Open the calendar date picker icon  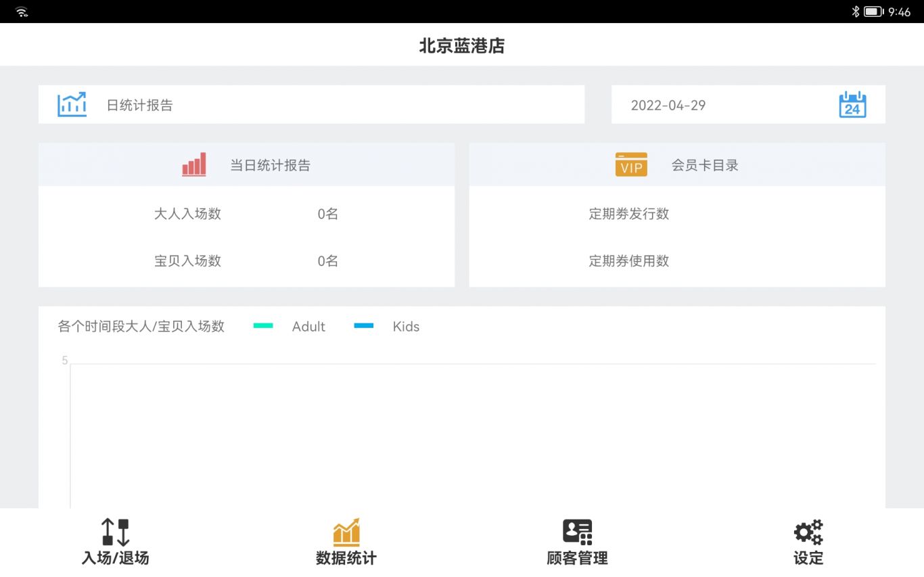852,105
